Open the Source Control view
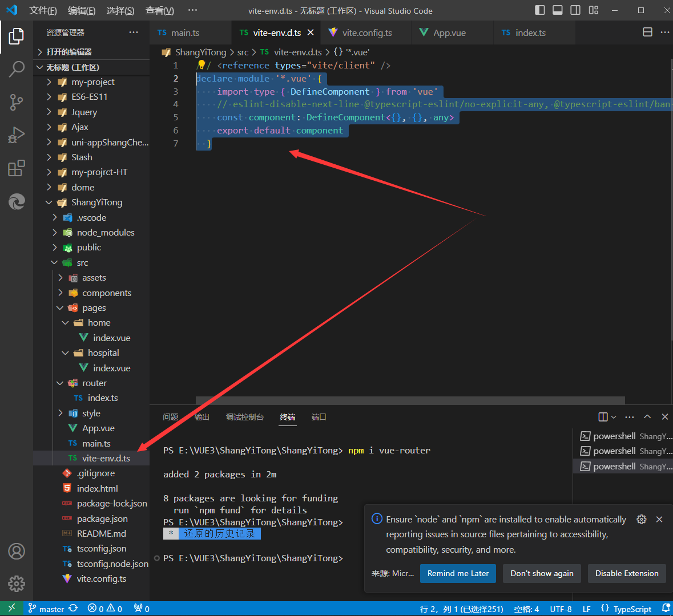673x616 pixels. coord(17,103)
